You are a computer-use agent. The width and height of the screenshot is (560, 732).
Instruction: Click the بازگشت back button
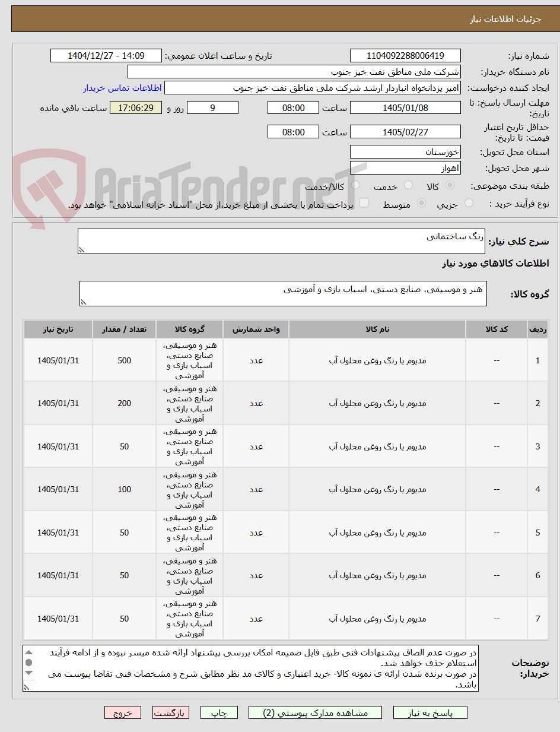click(x=171, y=713)
